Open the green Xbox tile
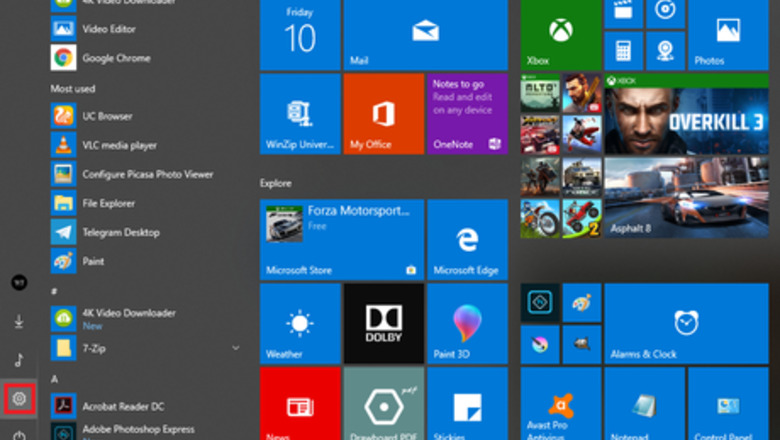The height and width of the screenshot is (440, 780). pos(561,35)
